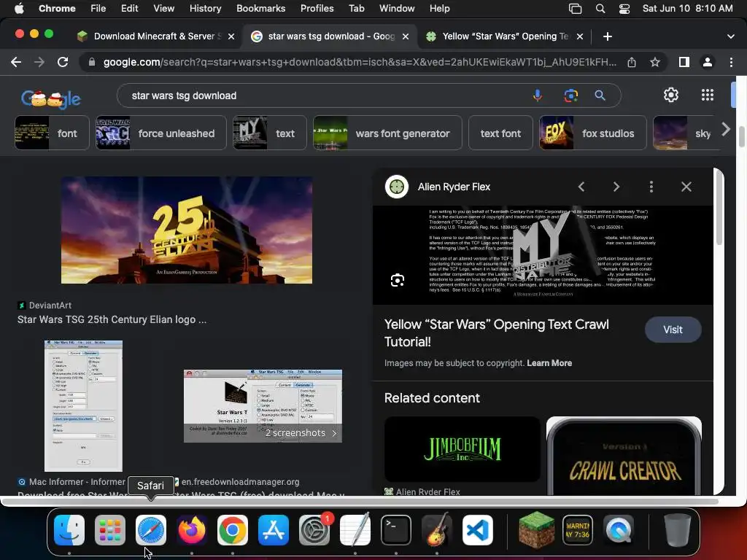Open Visual Studio Code from the Dock

point(478,530)
